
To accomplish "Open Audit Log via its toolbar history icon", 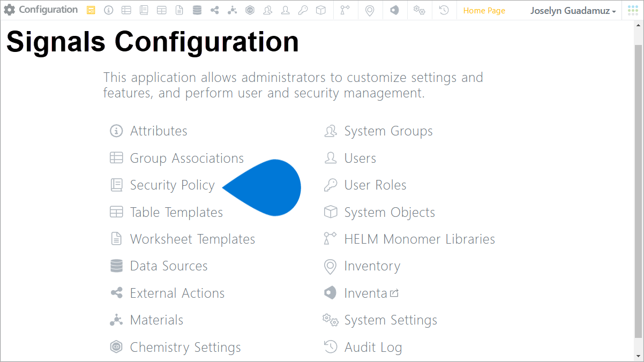I will click(x=444, y=10).
